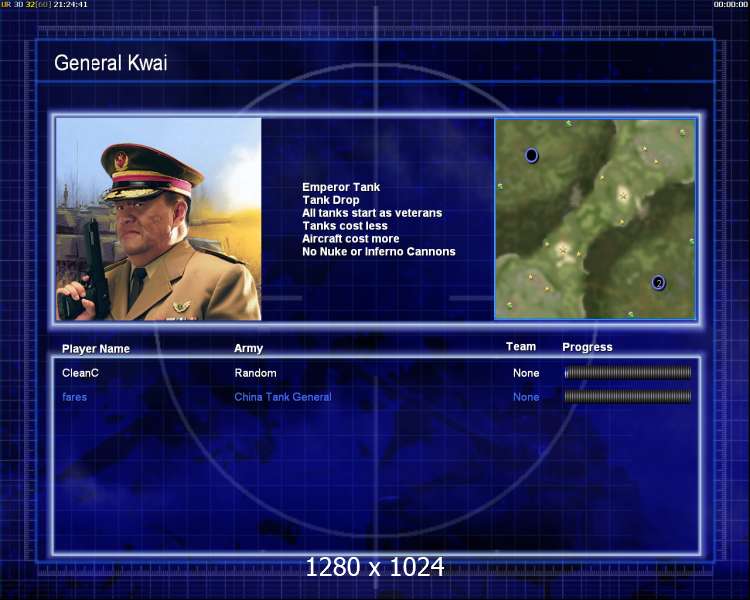This screenshot has width=750, height=600.
Task: Click the 'Tank Drop' ability line
Action: (331, 200)
